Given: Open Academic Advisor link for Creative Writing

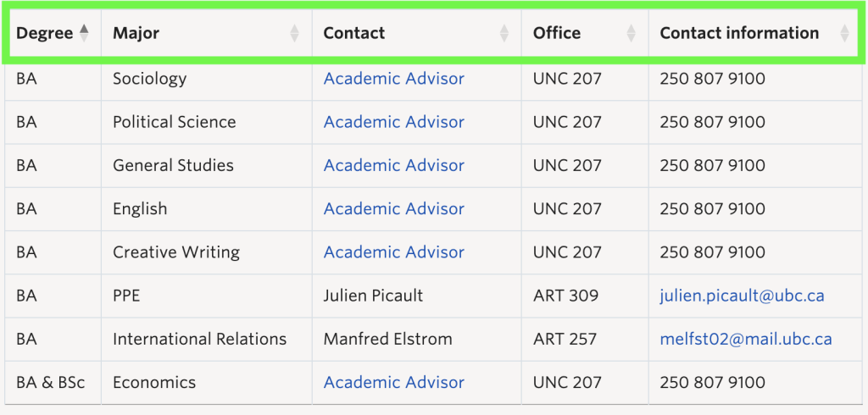Looking at the screenshot, I should (393, 252).
